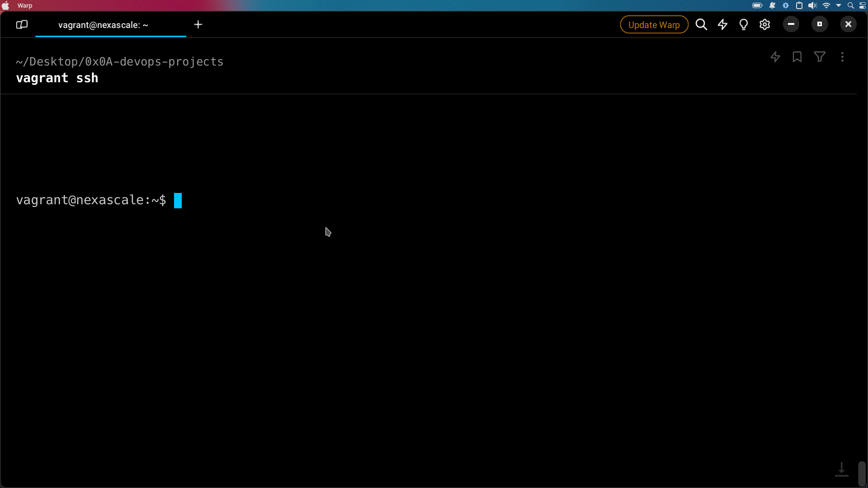Open the Warp search icon

click(x=701, y=24)
